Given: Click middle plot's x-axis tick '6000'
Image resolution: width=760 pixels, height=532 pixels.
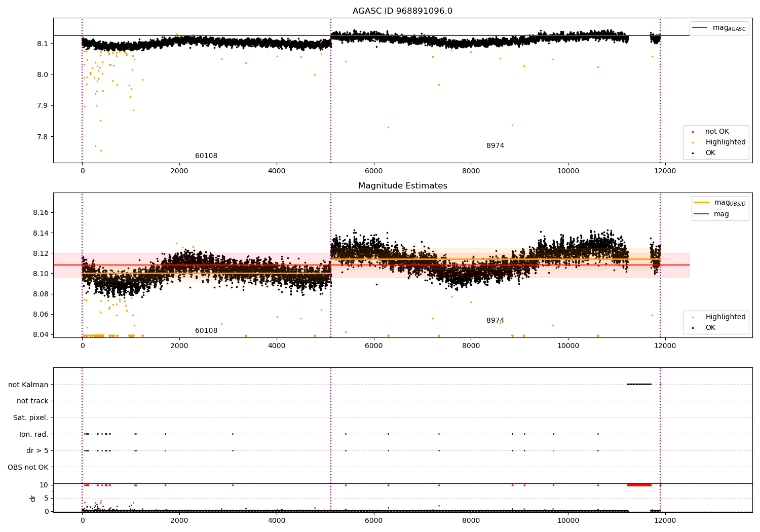Looking at the screenshot, I should [374, 346].
